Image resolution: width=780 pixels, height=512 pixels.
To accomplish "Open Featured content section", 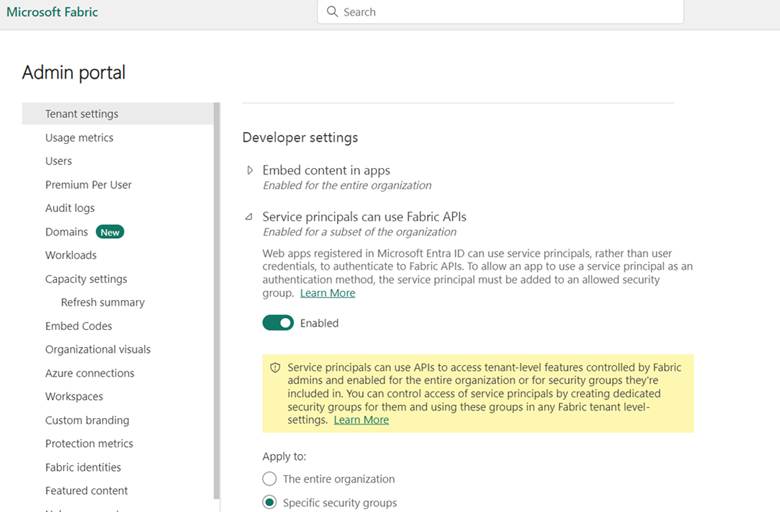I will point(86,491).
